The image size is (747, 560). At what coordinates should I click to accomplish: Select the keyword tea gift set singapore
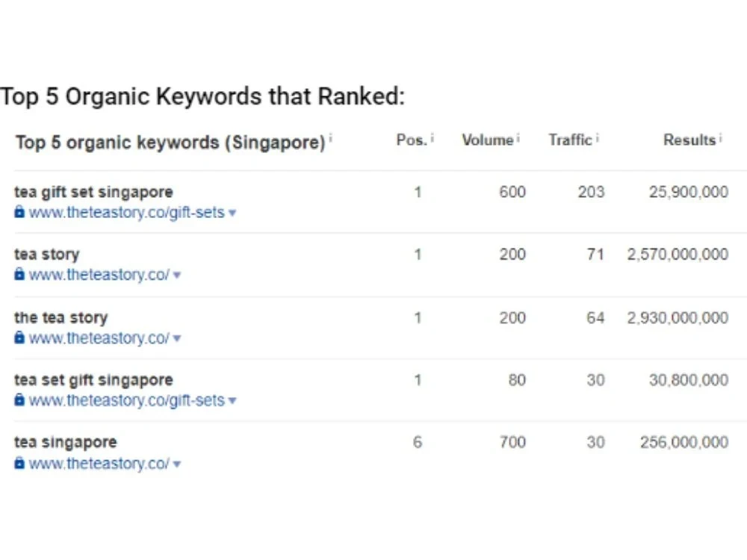click(93, 192)
